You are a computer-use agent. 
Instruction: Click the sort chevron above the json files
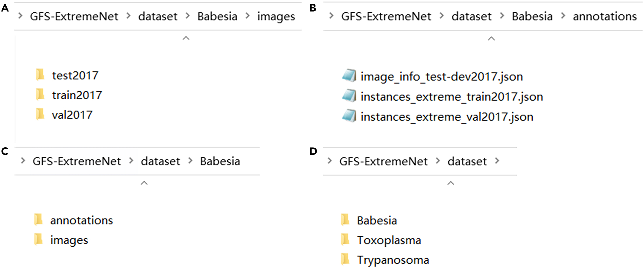[x=491, y=39]
